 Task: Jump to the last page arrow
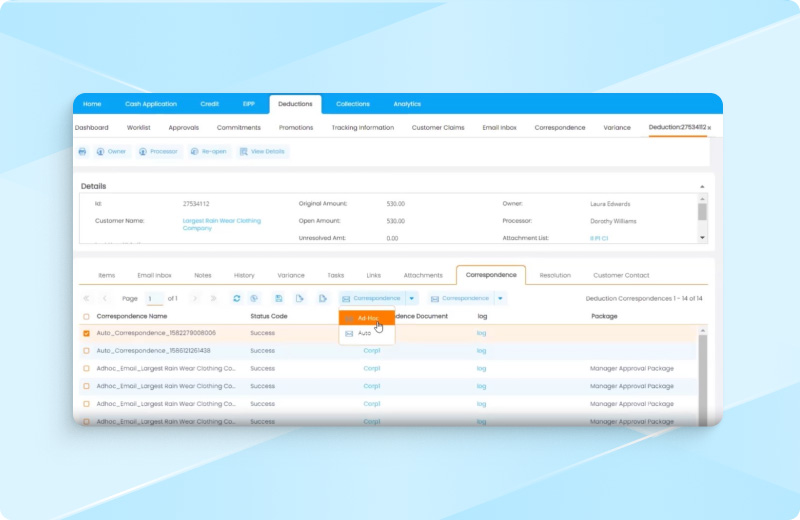(x=213, y=299)
